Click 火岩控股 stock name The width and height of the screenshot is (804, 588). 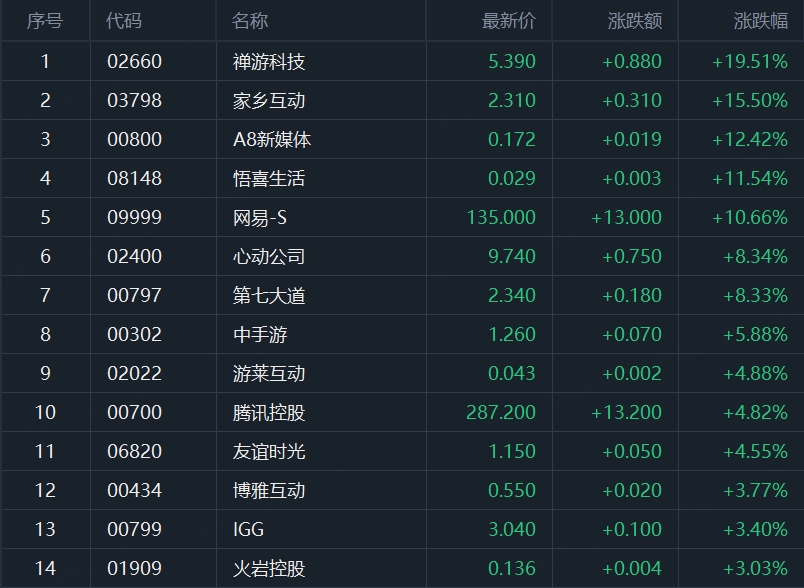click(x=269, y=569)
